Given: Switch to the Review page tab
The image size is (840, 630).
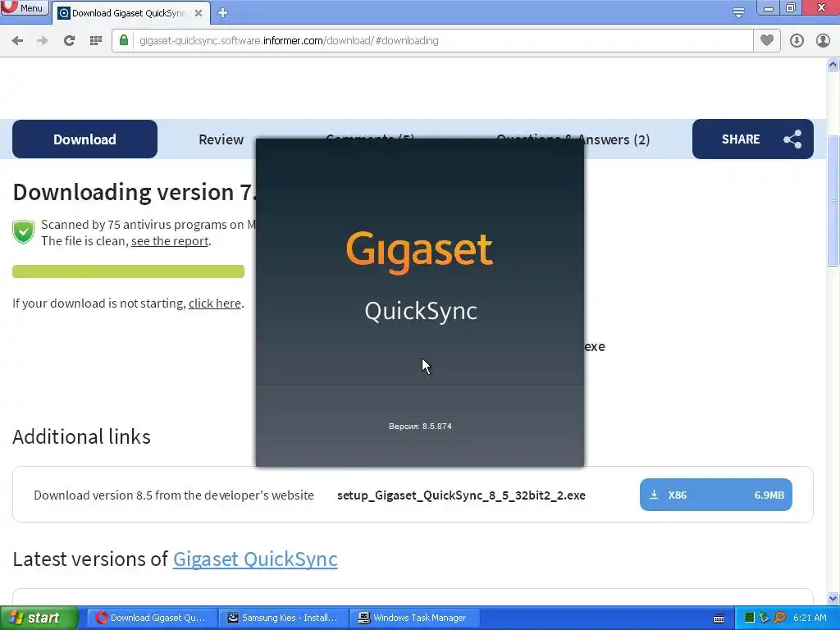Looking at the screenshot, I should 221,139.
